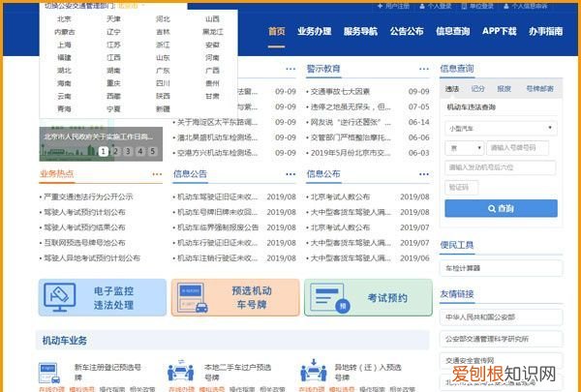Click 单位登录 in the top bar
Image resolution: width=581 pixels, height=392 pixels.
[478, 6]
